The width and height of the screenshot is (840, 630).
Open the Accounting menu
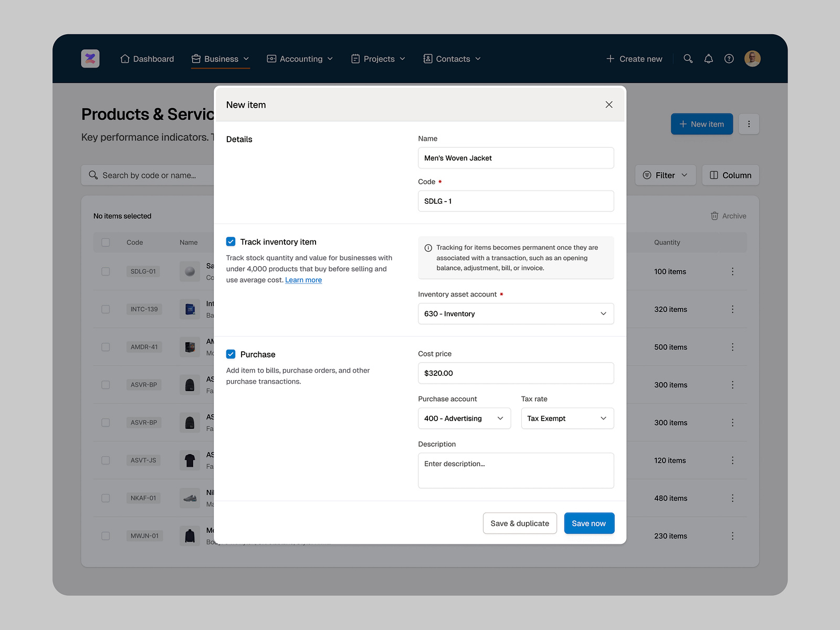(300, 59)
